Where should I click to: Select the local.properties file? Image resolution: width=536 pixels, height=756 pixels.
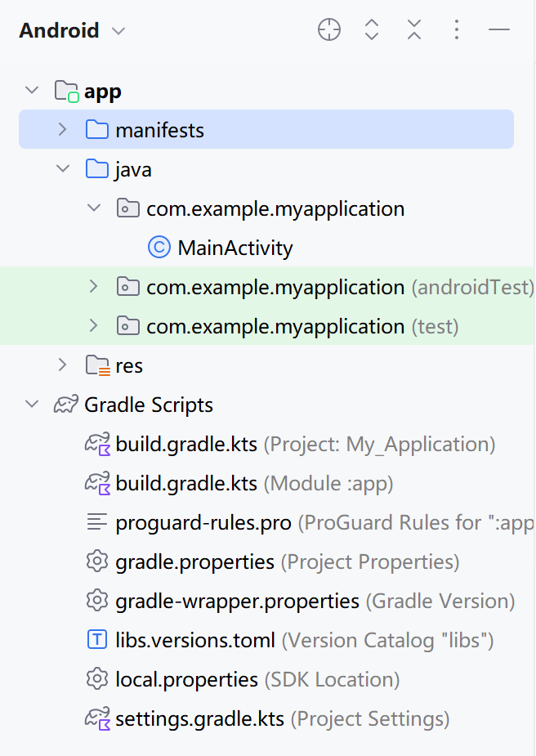click(186, 680)
